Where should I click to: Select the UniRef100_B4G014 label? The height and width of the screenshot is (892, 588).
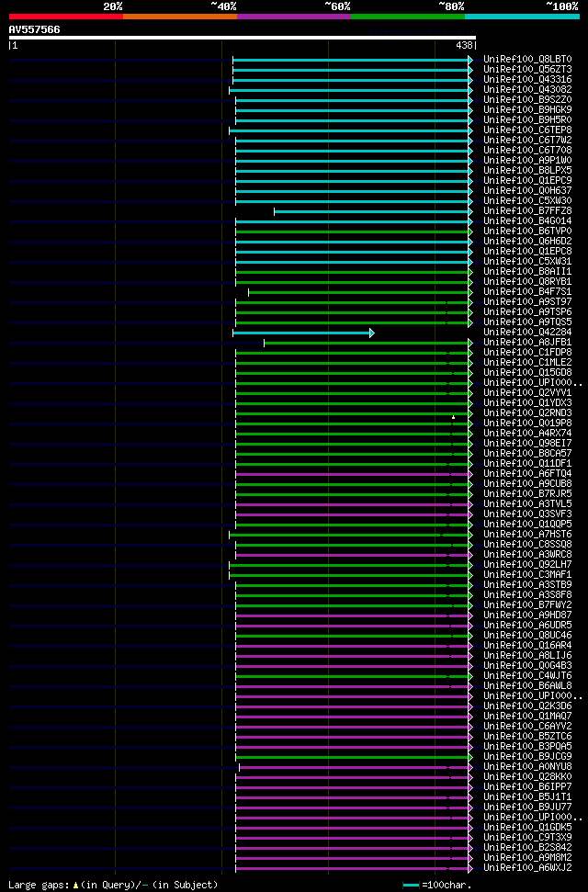click(x=527, y=221)
